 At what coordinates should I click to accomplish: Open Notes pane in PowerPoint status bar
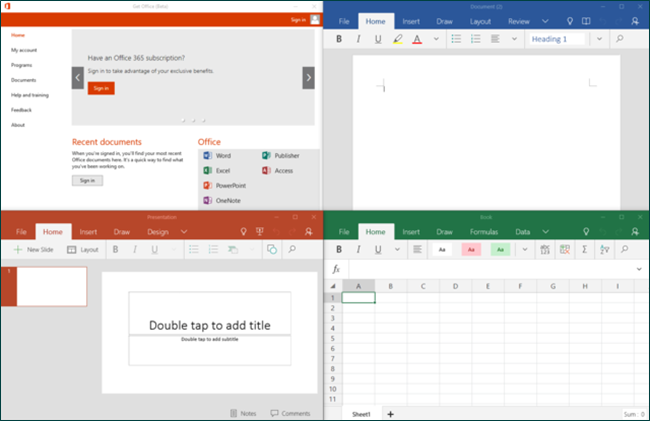pos(243,413)
